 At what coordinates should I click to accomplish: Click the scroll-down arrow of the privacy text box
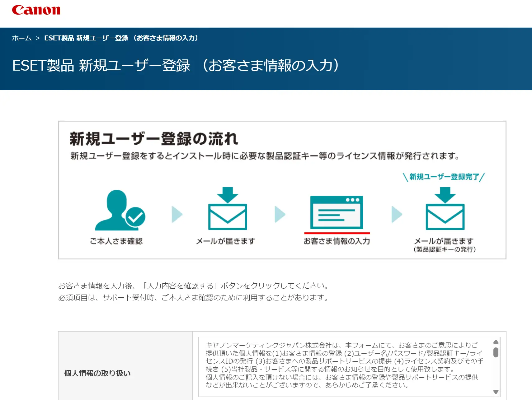coord(496,392)
